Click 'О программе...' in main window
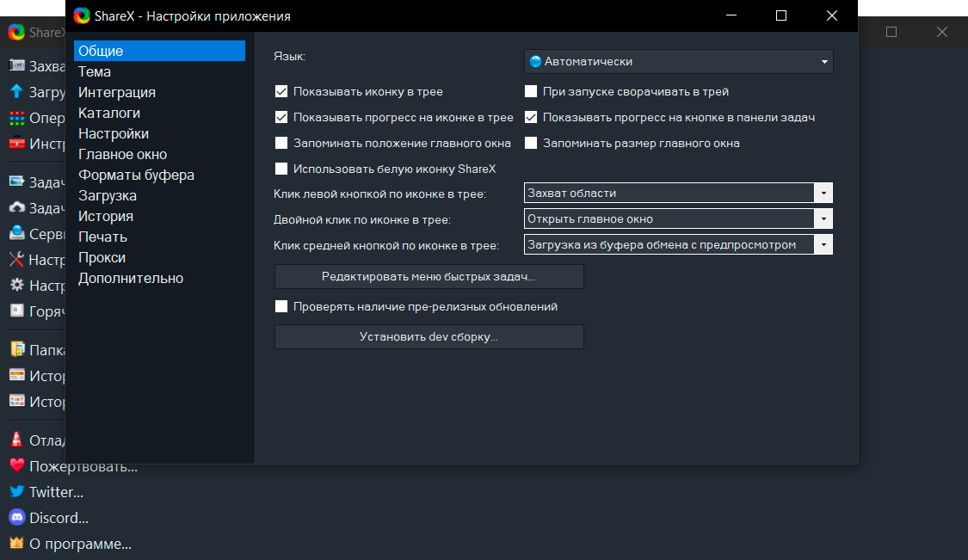The image size is (968, 560). tap(80, 544)
